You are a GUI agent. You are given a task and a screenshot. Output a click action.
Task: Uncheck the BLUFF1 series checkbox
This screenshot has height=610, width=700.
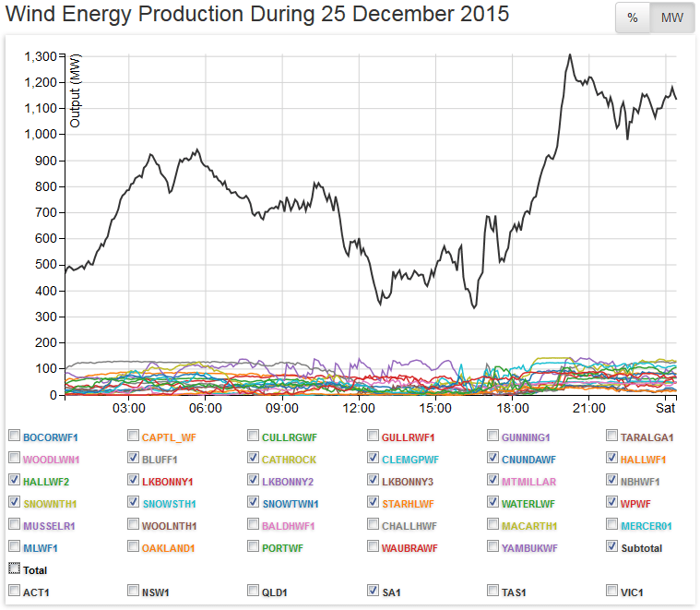(134, 458)
